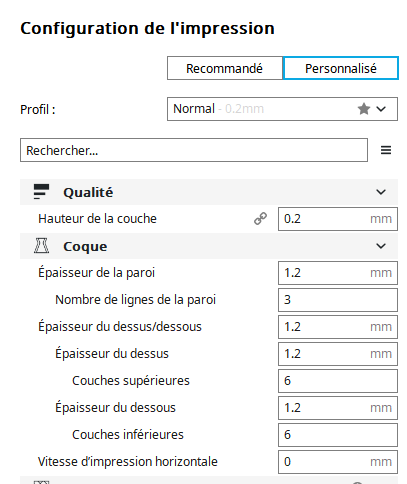Click the Coque category icon

point(41,246)
